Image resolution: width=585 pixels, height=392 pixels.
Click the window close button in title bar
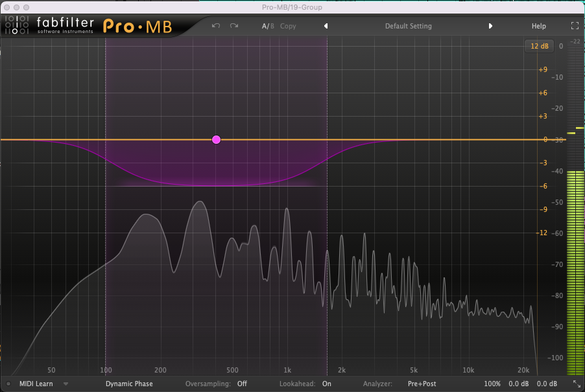[6, 7]
